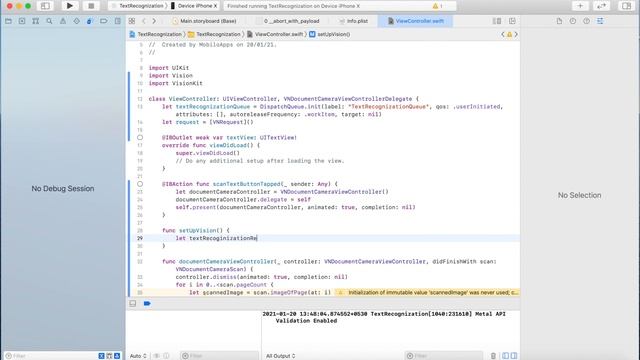640x360 pixels.
Task: Click the Metal API Validation Enabled console message
Action: click(384, 317)
